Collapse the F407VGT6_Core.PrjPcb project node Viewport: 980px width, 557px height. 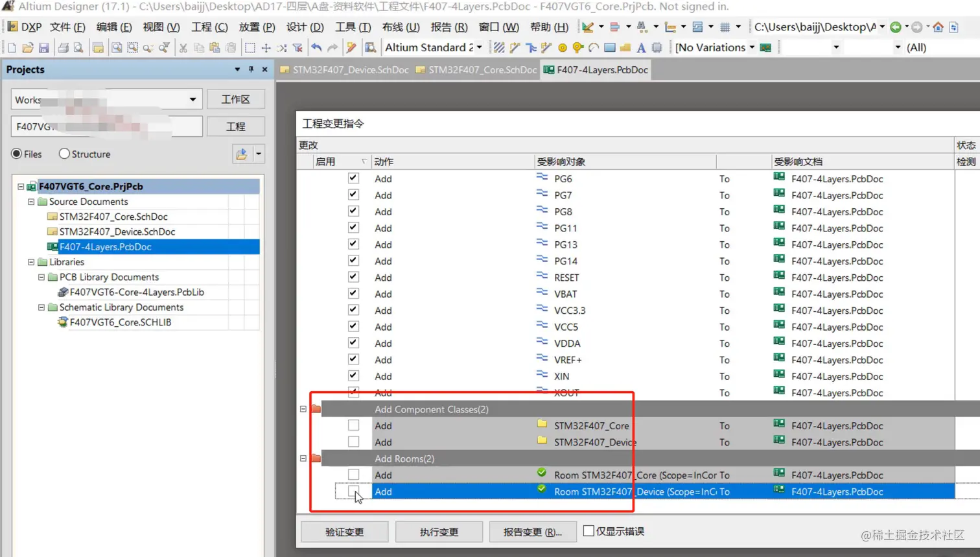21,187
